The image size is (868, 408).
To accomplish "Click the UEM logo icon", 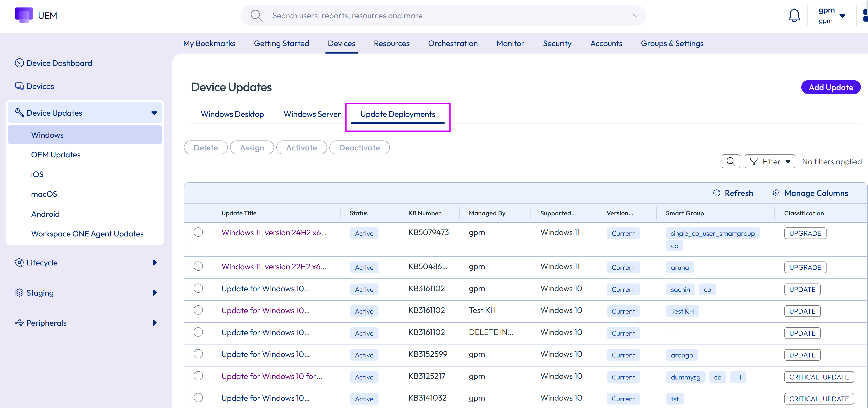I will [24, 15].
